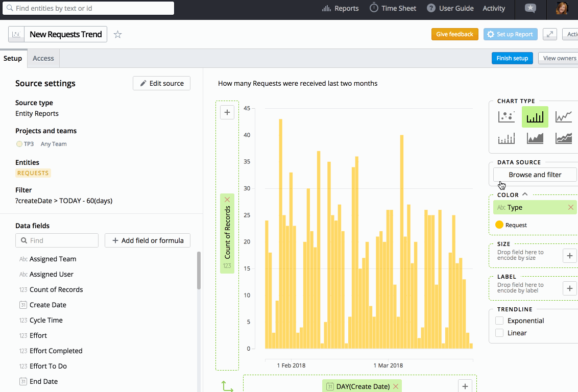Focus the data fields Find box
This screenshot has height=392, width=578.
coord(57,240)
